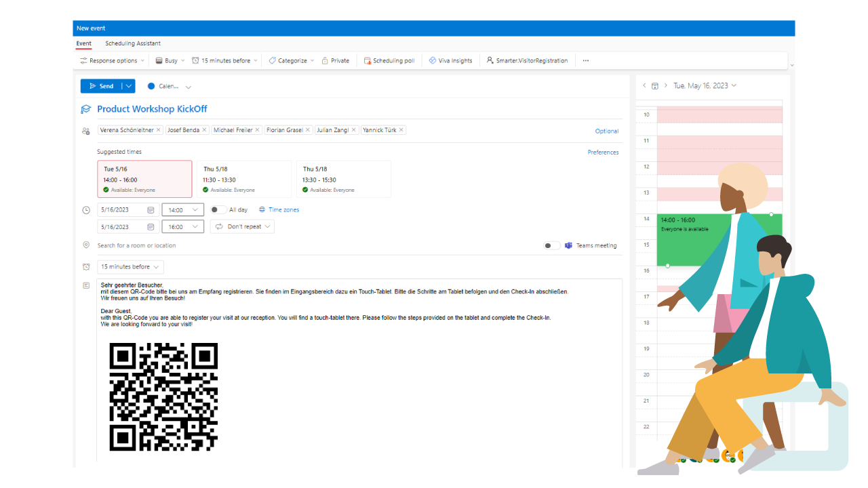Enable the All day toggle
The width and height of the screenshot is (868, 488).
coord(217,209)
